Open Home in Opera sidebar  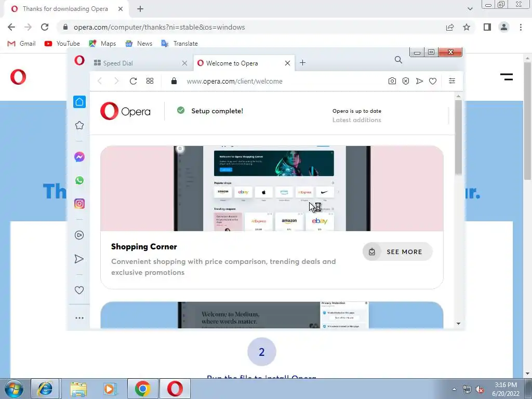tap(79, 102)
